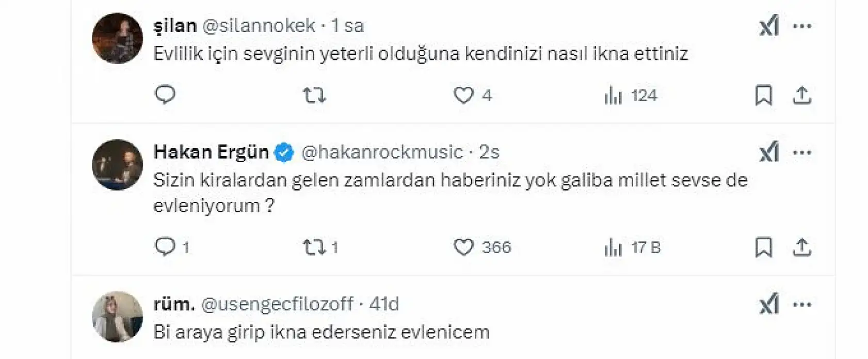Open more options menu on şilan's tweet

pyautogui.click(x=801, y=25)
